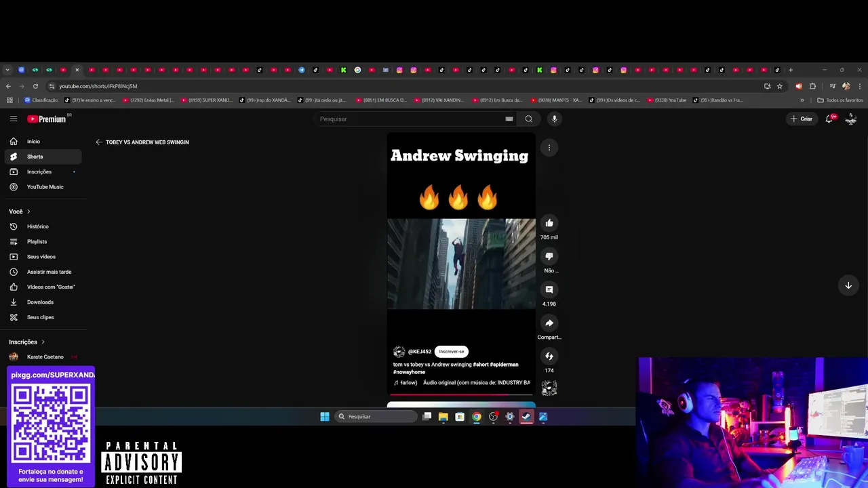
Task: Share the Short via Compartilhar icon
Action: point(549,323)
